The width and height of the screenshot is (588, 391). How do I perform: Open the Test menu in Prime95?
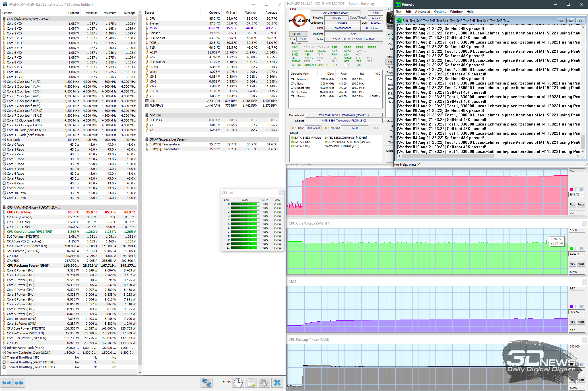(399, 12)
